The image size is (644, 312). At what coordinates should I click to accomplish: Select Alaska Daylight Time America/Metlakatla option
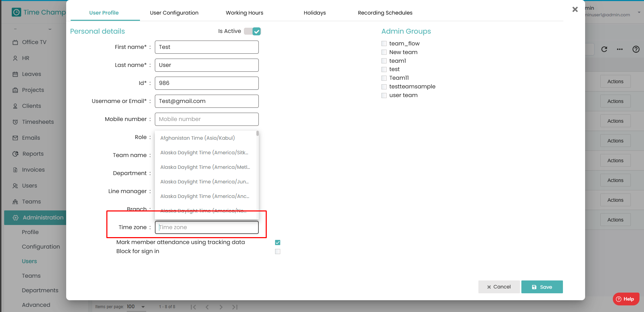pyautogui.click(x=205, y=167)
